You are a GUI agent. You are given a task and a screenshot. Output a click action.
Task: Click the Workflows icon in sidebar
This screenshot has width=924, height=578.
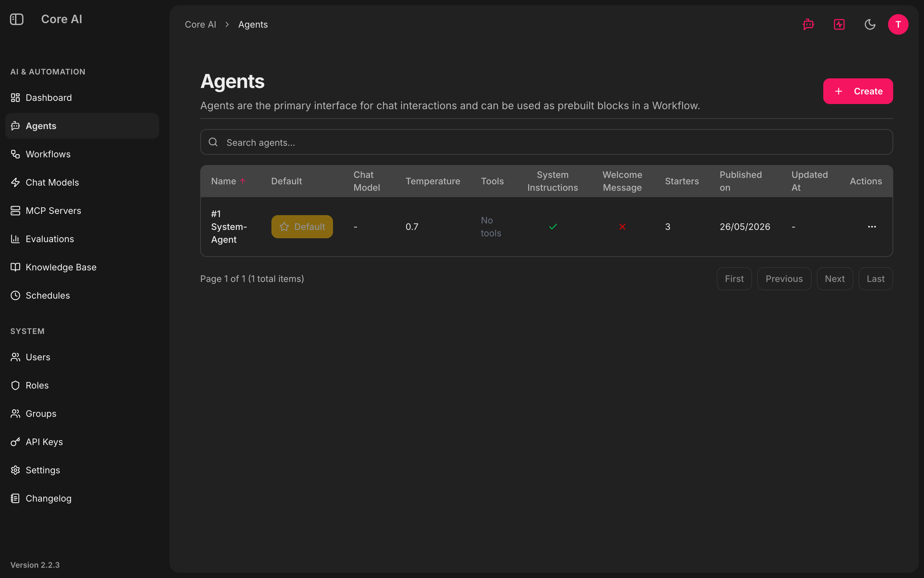click(x=15, y=154)
